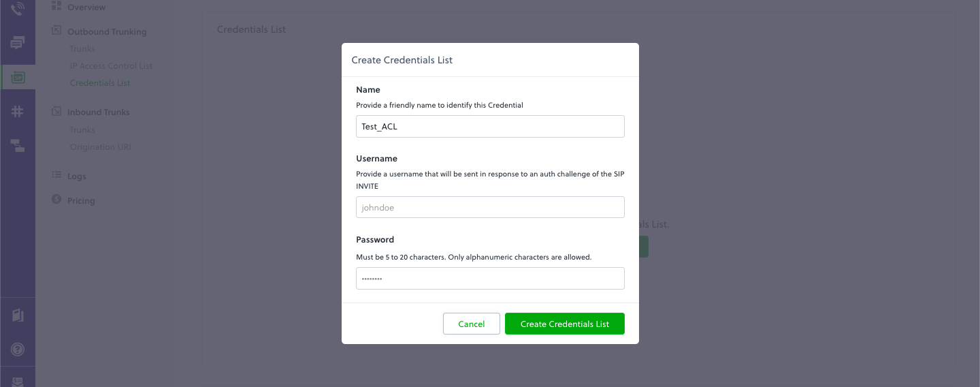Select the SIP Trunking sidebar icon

coord(18,78)
